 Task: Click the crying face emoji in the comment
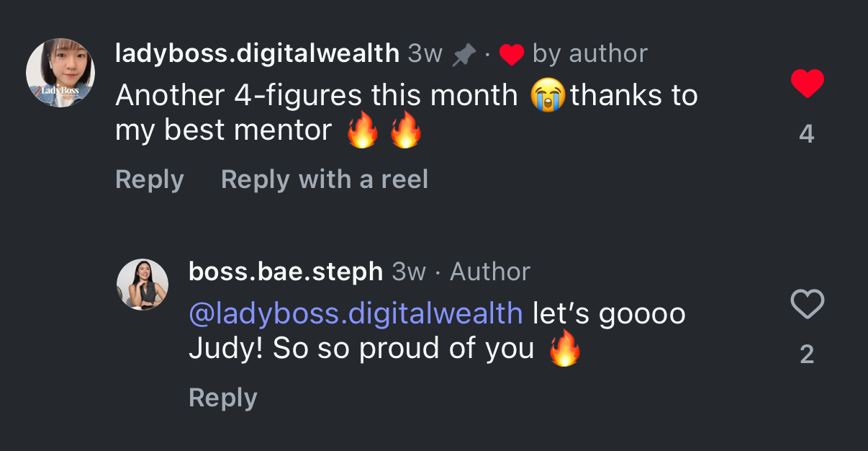point(548,95)
